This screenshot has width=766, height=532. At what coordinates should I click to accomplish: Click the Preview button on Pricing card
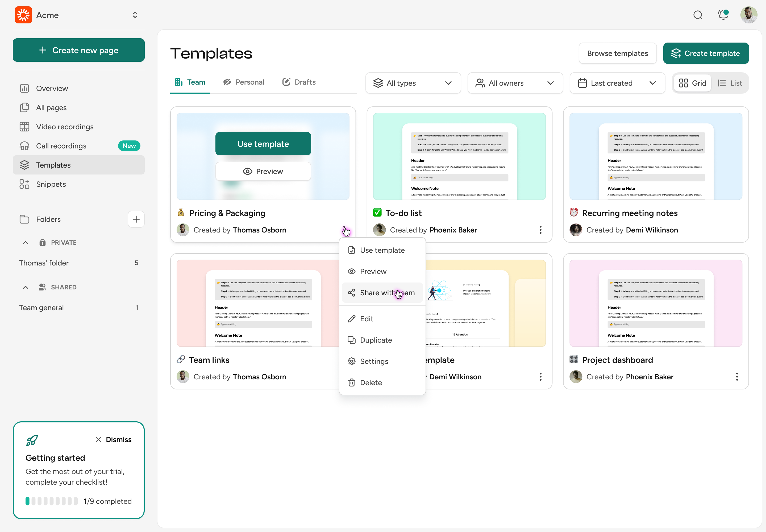click(263, 171)
